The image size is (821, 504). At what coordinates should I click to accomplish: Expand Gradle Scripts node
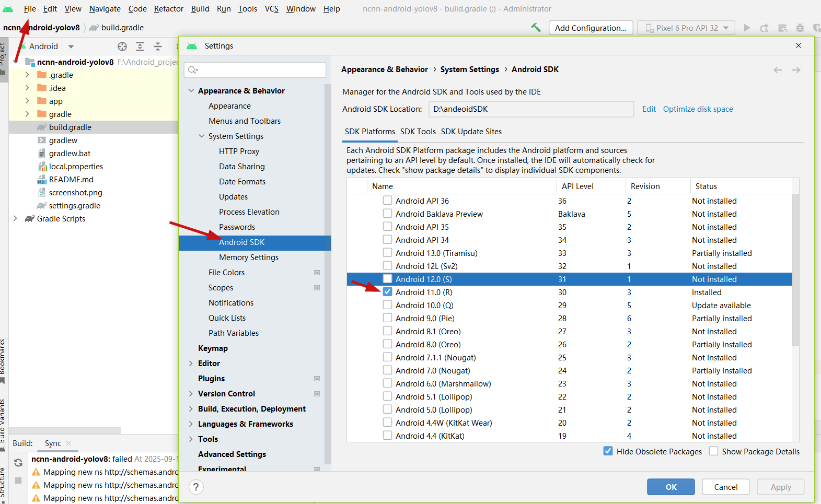coord(15,219)
